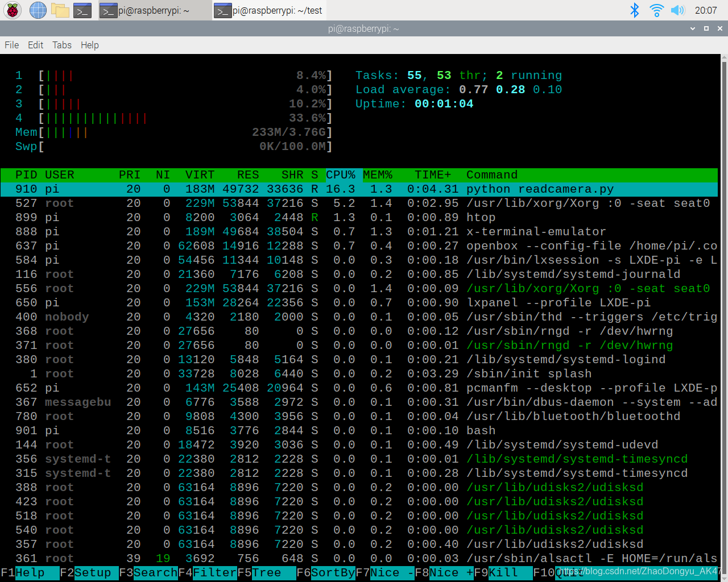Sort by the SHR column header
728x582 pixels.
pos(292,175)
